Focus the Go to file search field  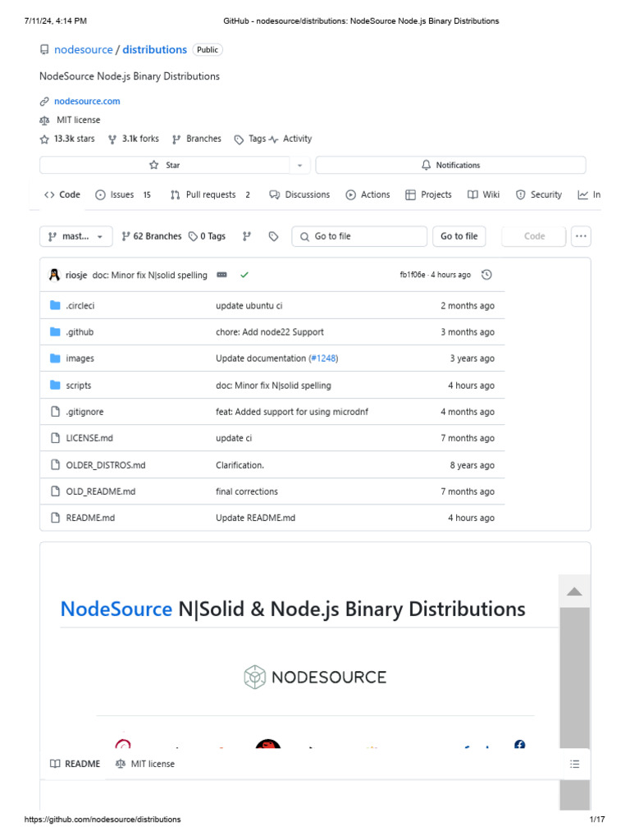[359, 236]
